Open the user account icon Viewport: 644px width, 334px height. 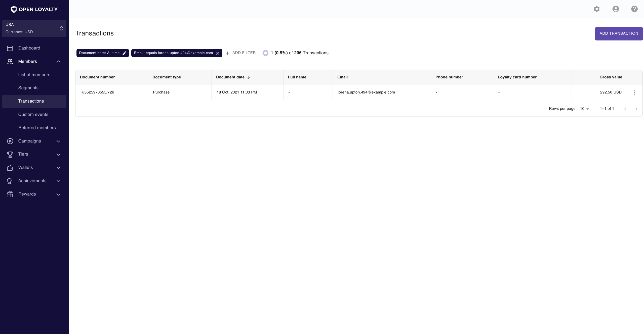(615, 9)
